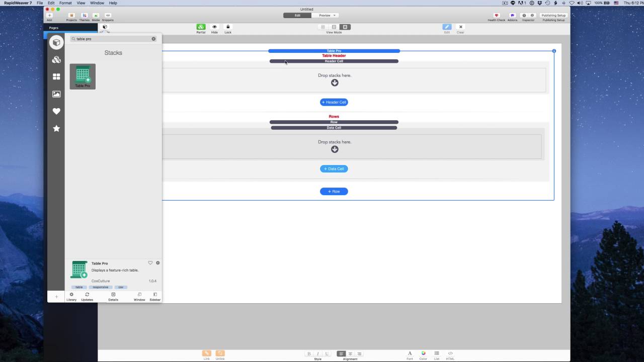Open the Color picker

[x=423, y=353]
